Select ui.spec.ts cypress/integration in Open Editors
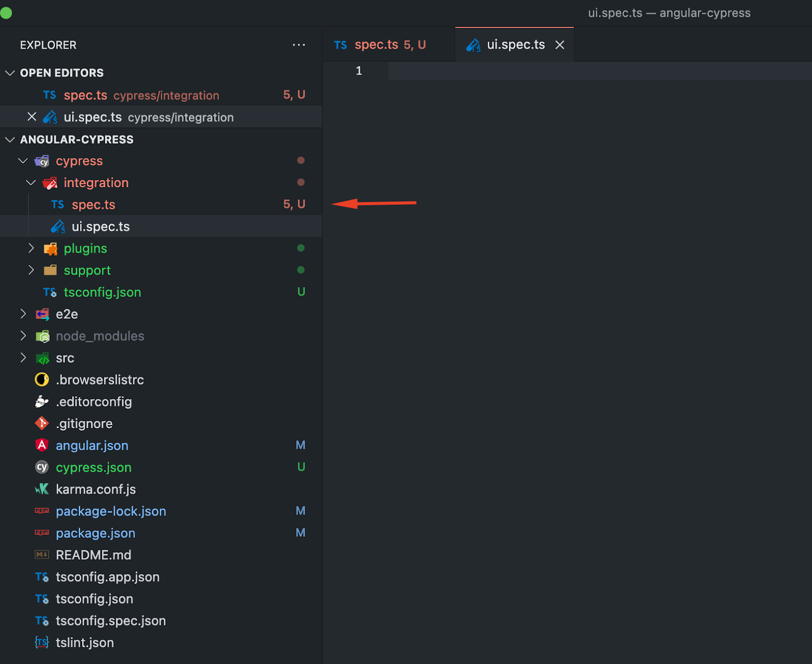The image size is (812, 664). pos(161,117)
